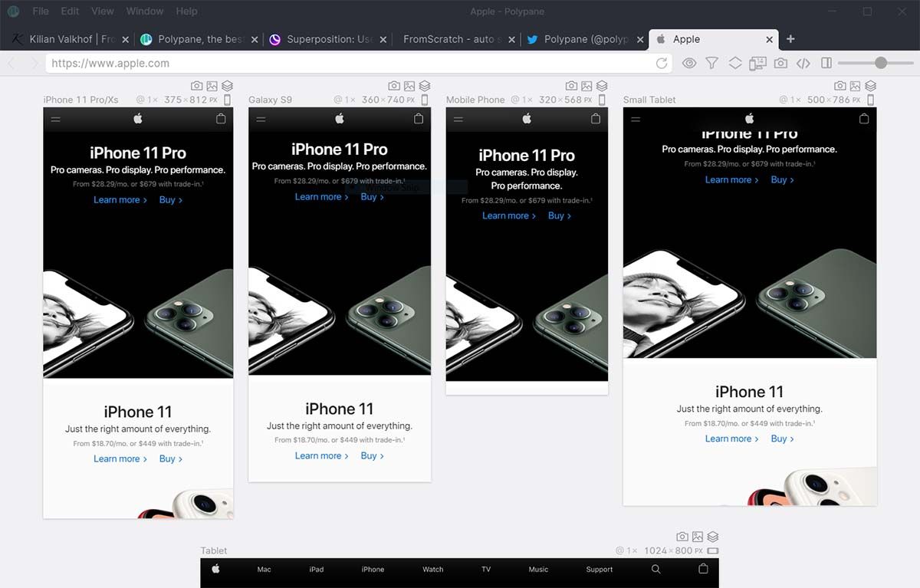Close the Superposition tab
Screen dimensions: 920x588
[x=382, y=39]
